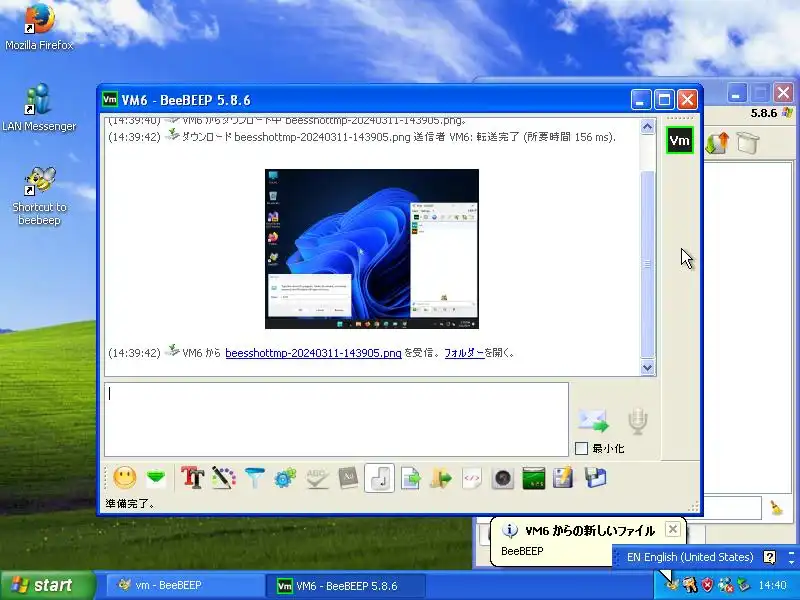
Task: Click the 準備完了。 status bar text
Action: (130, 504)
